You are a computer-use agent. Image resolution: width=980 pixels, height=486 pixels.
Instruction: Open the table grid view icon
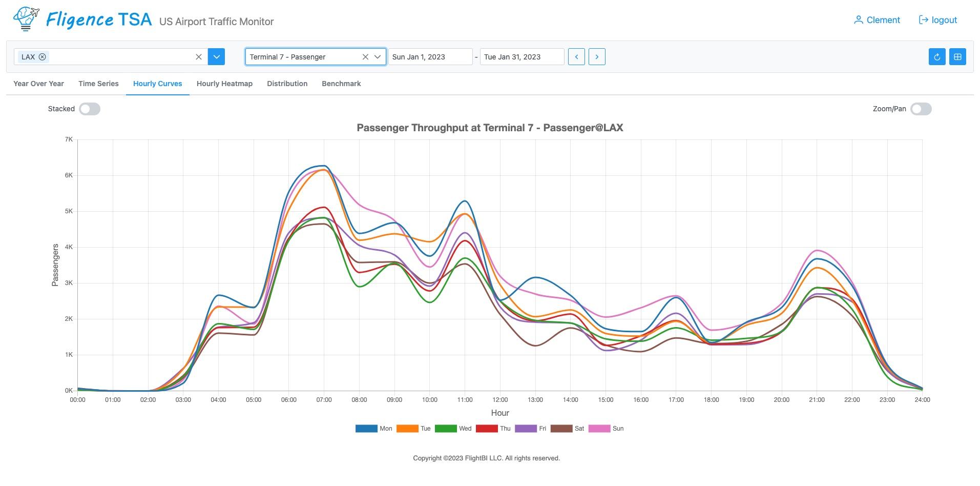coord(957,56)
